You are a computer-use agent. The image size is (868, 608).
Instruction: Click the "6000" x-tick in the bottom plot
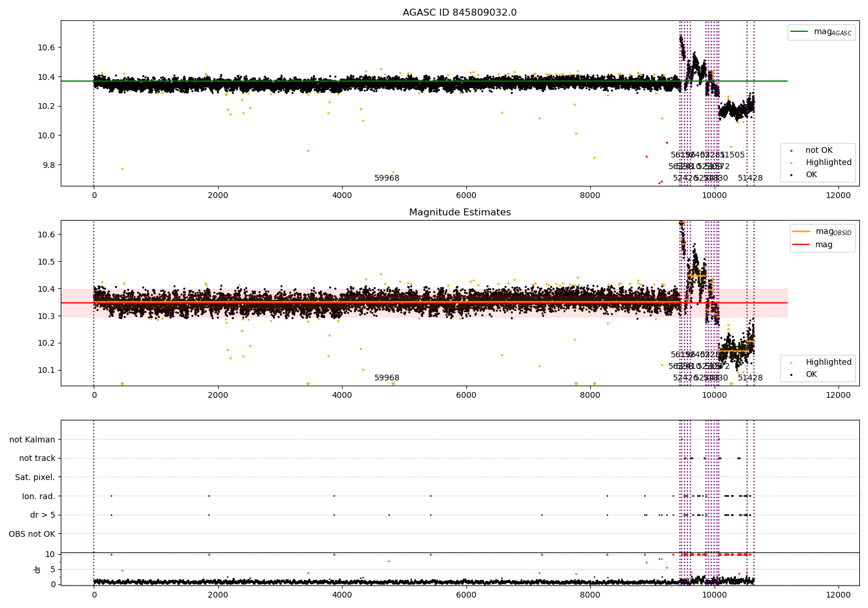click(466, 595)
